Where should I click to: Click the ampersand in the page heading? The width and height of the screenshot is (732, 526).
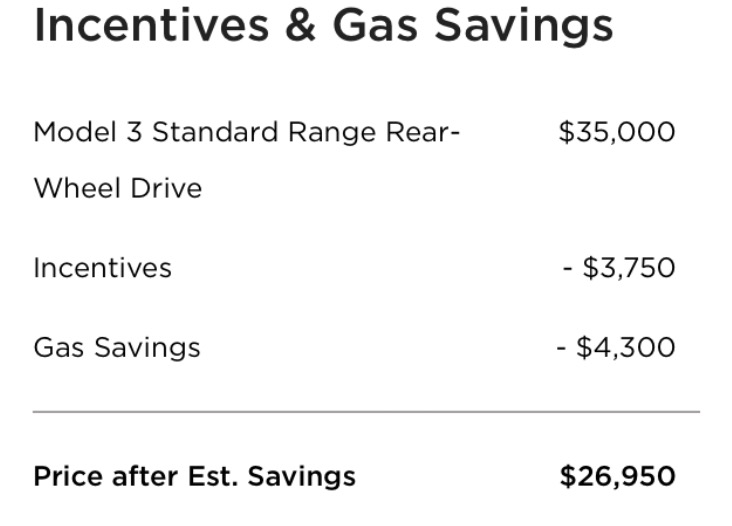(x=301, y=26)
